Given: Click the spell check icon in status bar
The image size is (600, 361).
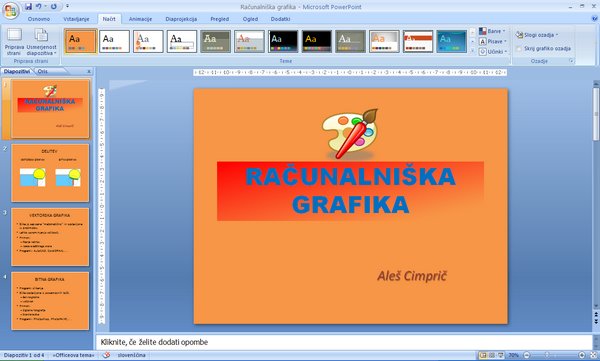Looking at the screenshot, I should coord(106,355).
